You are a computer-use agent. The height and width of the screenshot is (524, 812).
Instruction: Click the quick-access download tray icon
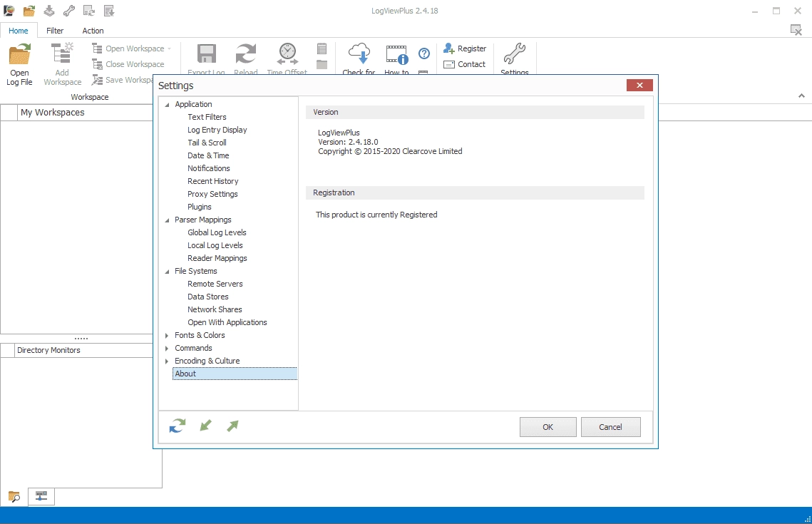coord(49,11)
